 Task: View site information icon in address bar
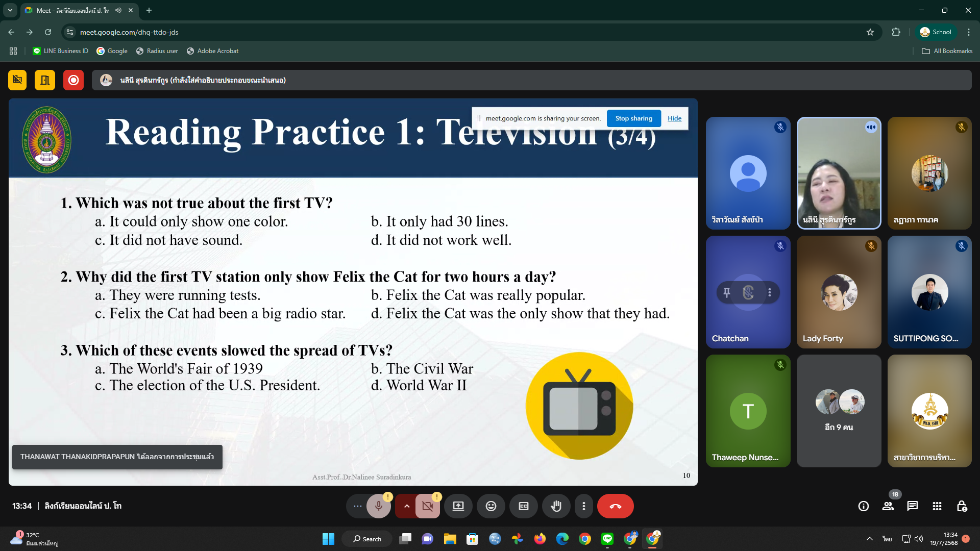[x=70, y=32]
